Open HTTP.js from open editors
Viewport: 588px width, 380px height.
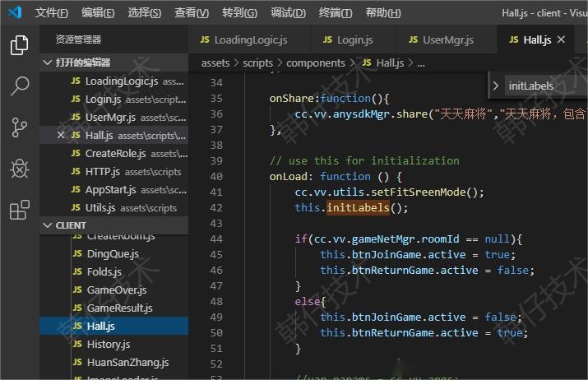pyautogui.click(x=113, y=171)
